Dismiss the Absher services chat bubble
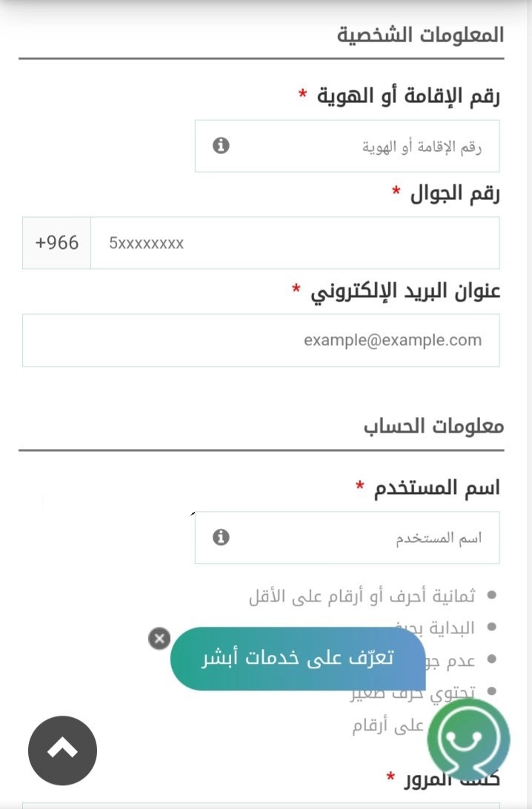Screen dimensions: 532x809 click(159, 638)
